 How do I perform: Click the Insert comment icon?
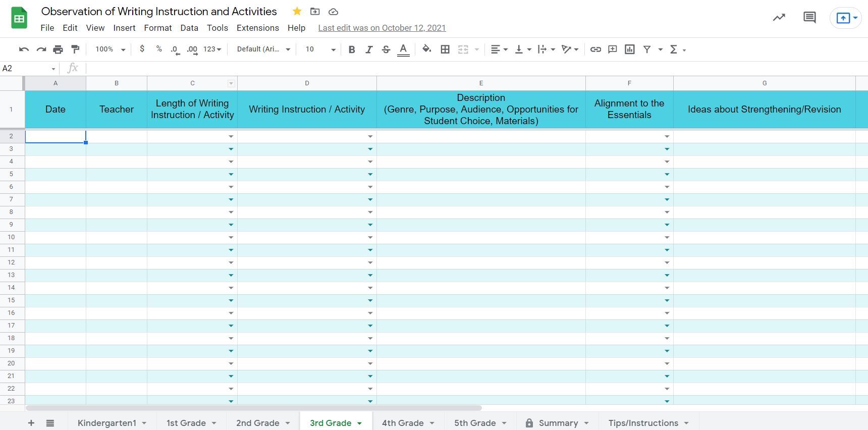click(x=613, y=49)
